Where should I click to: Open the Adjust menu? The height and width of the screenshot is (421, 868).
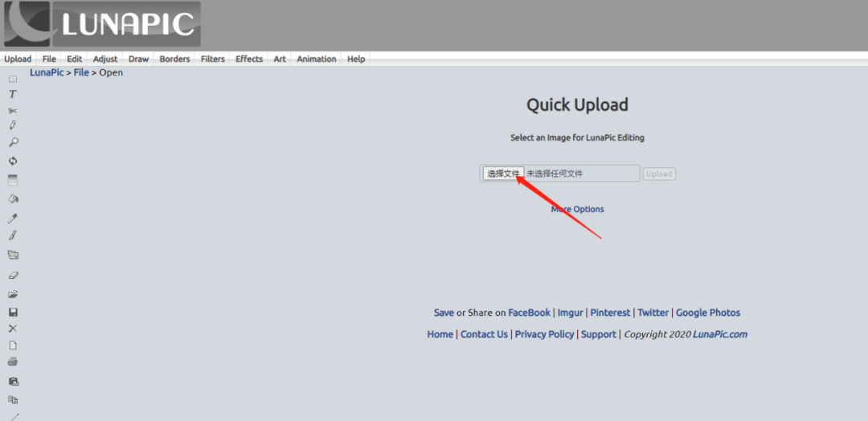pos(105,59)
